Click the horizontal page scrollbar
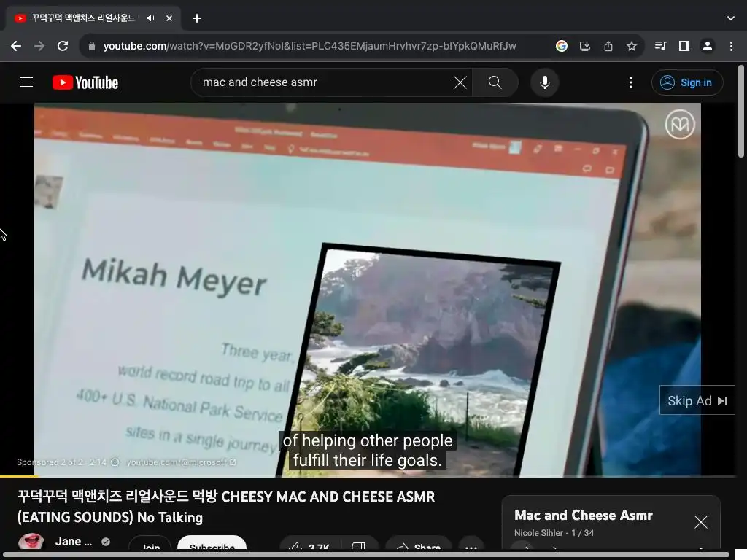The height and width of the screenshot is (560, 747). click(367, 555)
